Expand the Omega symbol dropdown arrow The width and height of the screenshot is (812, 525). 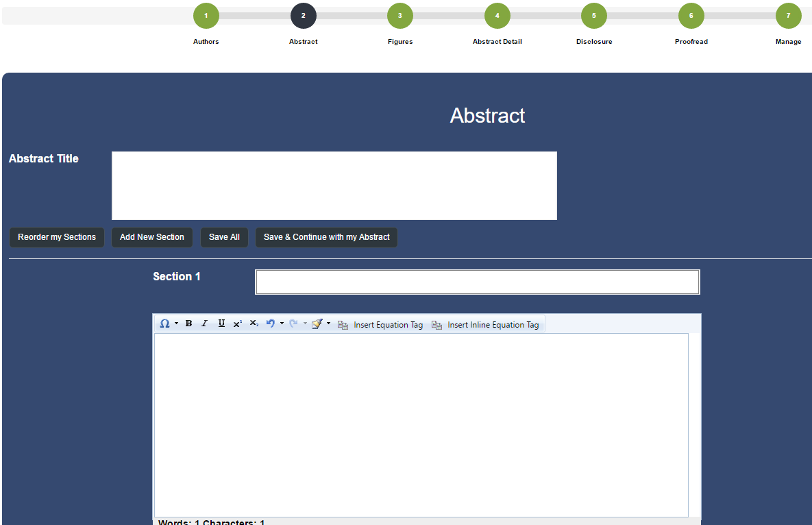coord(176,323)
